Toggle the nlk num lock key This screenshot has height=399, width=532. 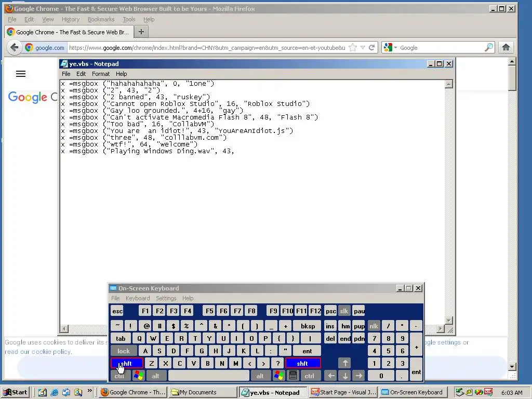[374, 326]
